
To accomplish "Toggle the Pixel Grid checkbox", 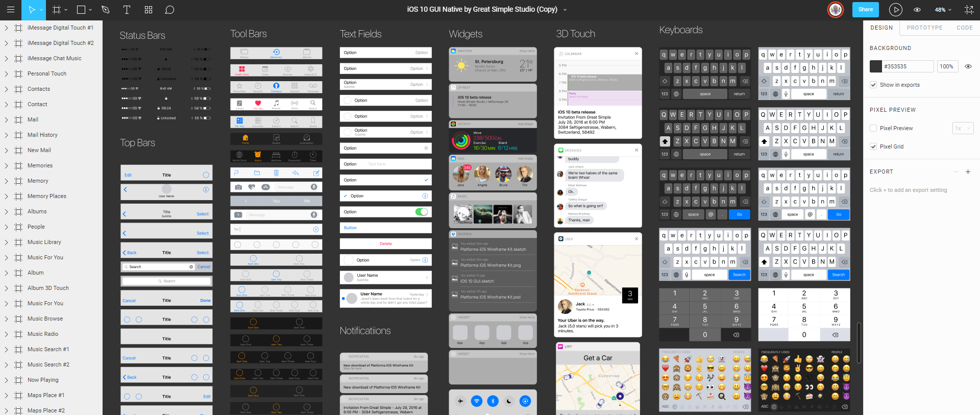I will click(x=873, y=147).
